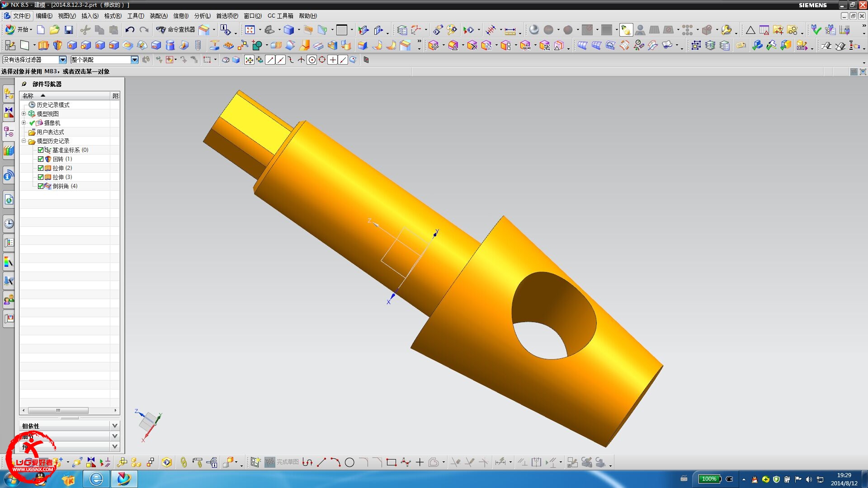Open the 分析(L) menu
868x488 pixels.
point(202,16)
